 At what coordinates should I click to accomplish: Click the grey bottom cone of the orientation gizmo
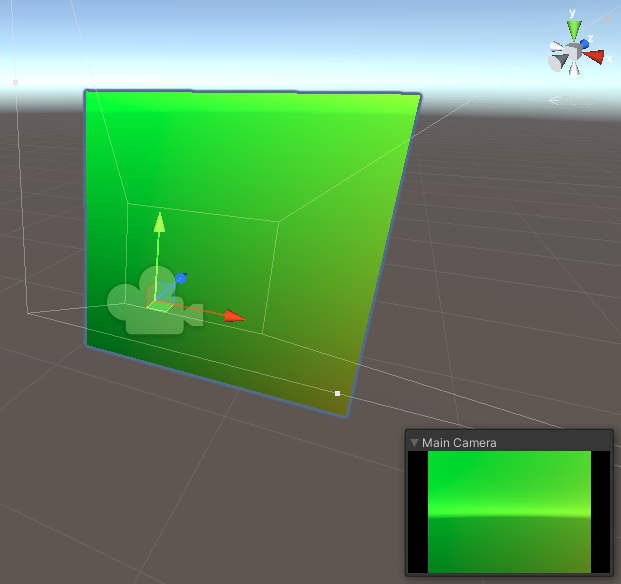coord(556,63)
